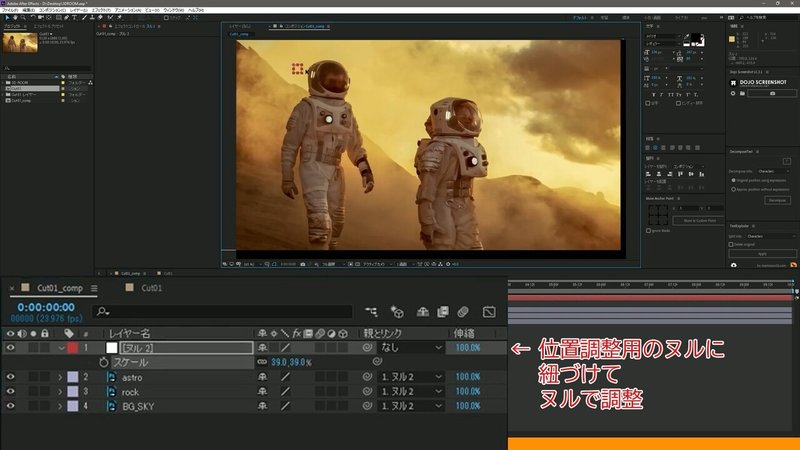800x450 pixels.
Task: Click the left align paragraph icon
Action: pyautogui.click(x=648, y=148)
